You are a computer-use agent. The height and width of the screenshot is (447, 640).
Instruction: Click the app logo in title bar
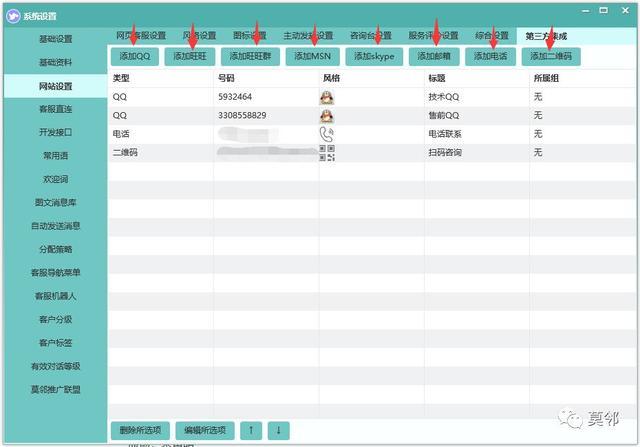(x=13, y=16)
